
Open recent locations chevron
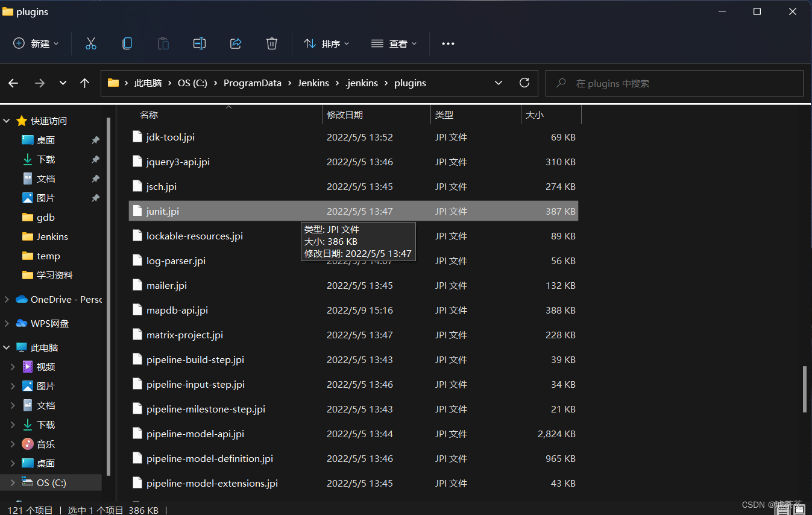[x=63, y=83]
